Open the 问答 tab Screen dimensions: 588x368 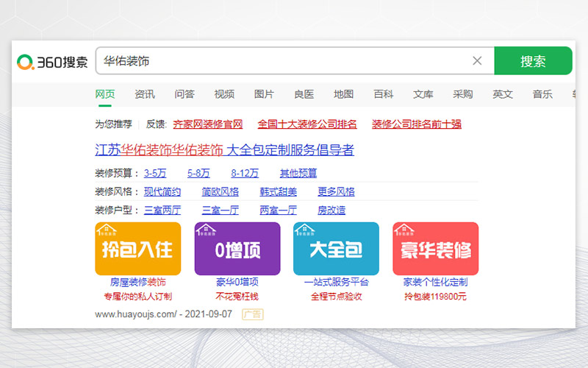click(x=184, y=94)
